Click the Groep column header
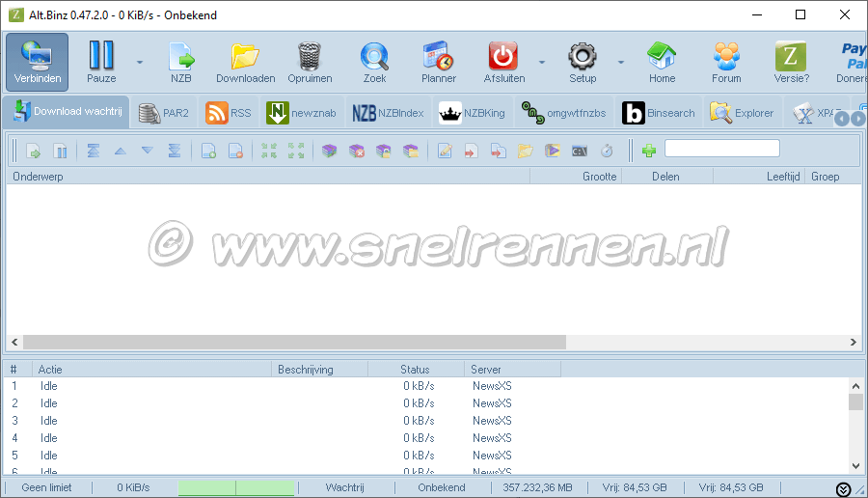Screen dimensions: 868x498 [832, 177]
